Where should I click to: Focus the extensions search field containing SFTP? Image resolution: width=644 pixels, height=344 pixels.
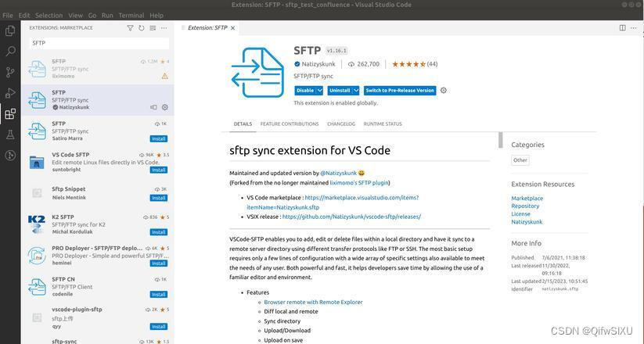[x=99, y=43]
